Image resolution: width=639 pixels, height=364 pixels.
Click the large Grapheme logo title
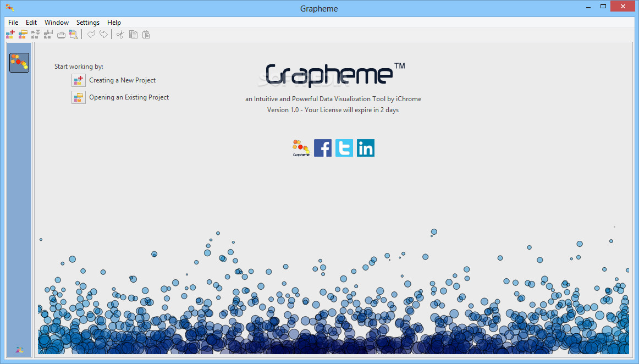334,75
